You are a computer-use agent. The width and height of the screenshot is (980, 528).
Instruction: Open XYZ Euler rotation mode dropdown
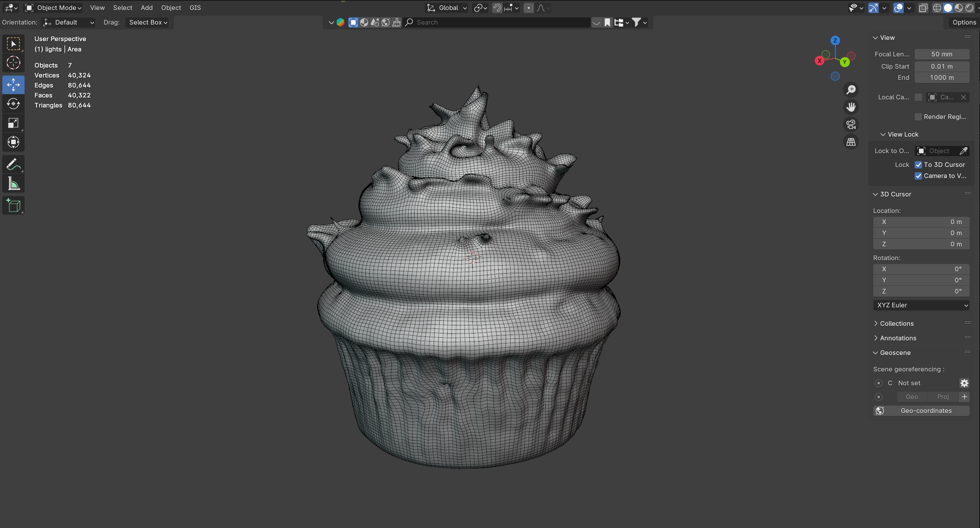(x=921, y=305)
